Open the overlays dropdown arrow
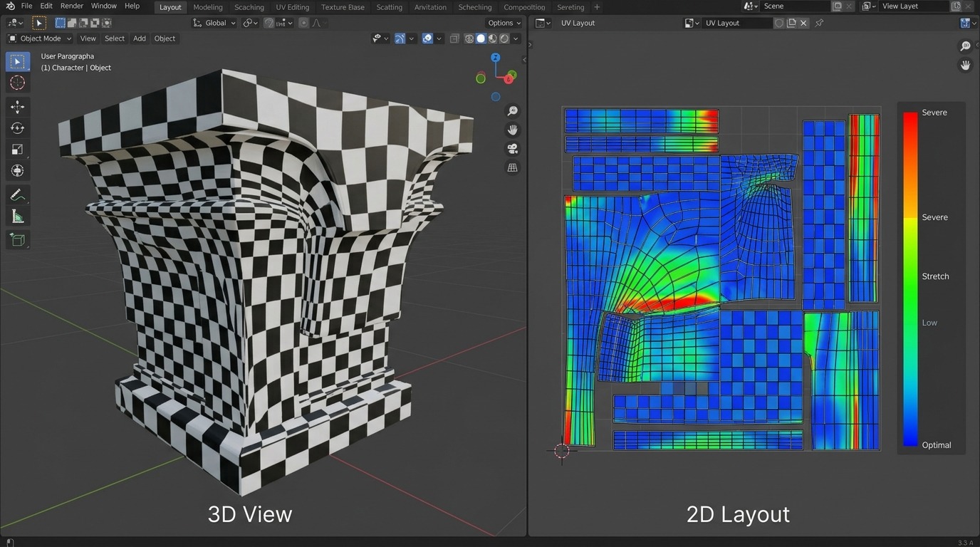The height and width of the screenshot is (547, 980). 439,38
